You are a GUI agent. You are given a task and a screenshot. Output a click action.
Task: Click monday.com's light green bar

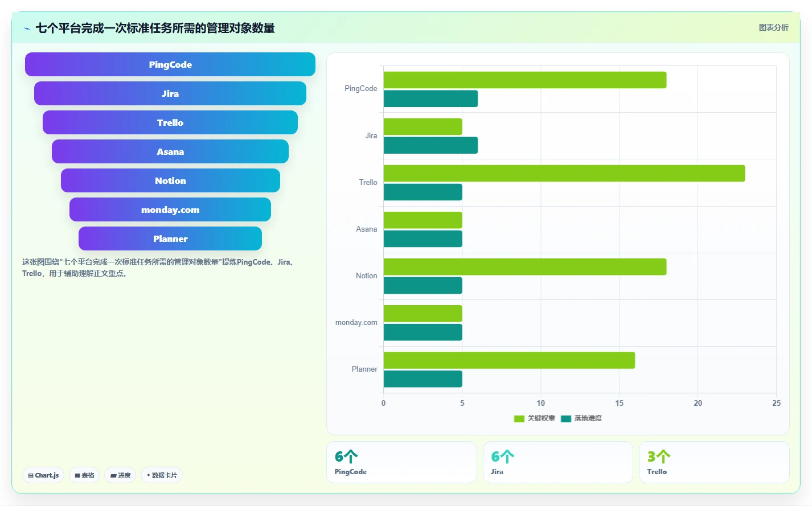(423, 314)
